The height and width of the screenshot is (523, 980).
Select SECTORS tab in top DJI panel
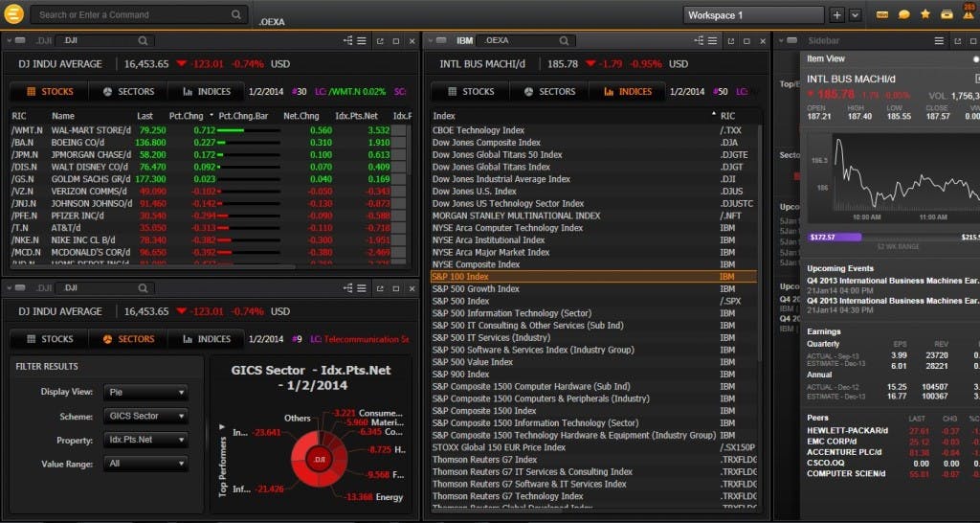(128, 91)
